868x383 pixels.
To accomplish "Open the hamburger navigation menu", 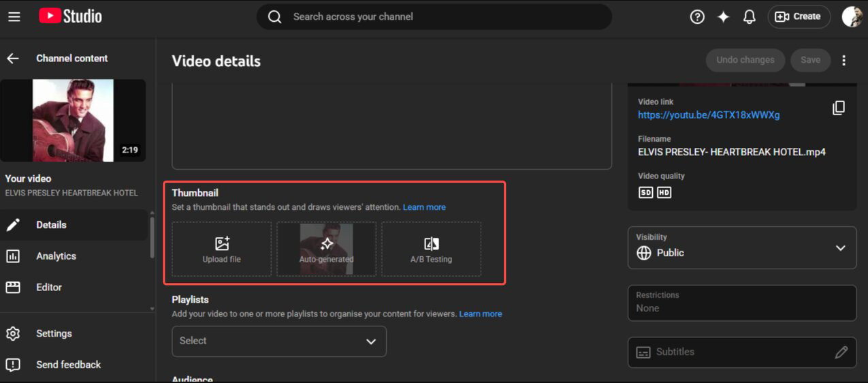I will tap(14, 16).
